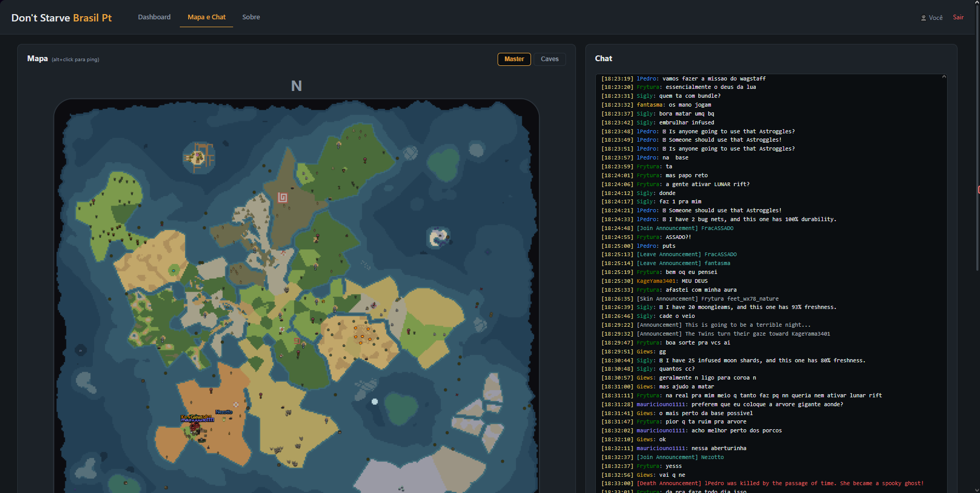Click the orange campfire cluster on map
This screenshot has width=980, height=493.
[362, 334]
